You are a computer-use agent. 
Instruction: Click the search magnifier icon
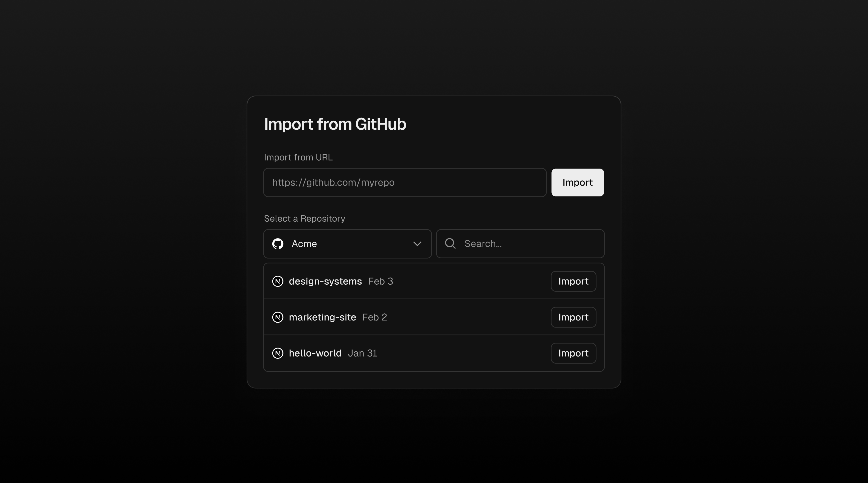(x=450, y=244)
